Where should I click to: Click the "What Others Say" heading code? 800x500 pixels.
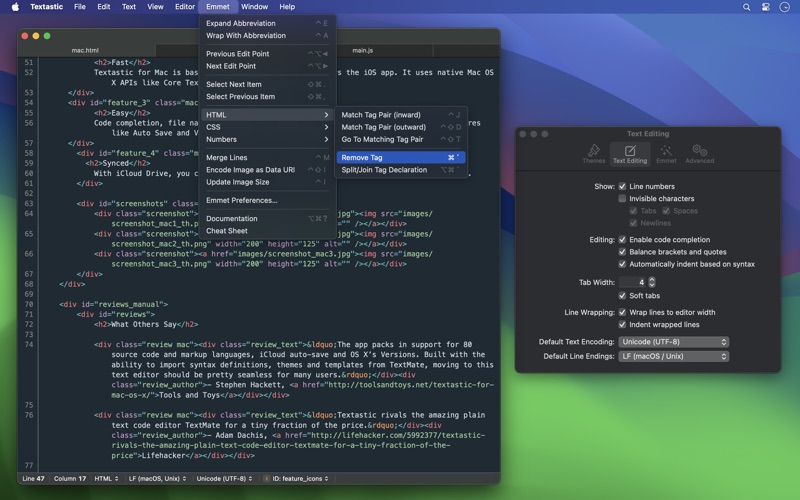pyautogui.click(x=146, y=324)
